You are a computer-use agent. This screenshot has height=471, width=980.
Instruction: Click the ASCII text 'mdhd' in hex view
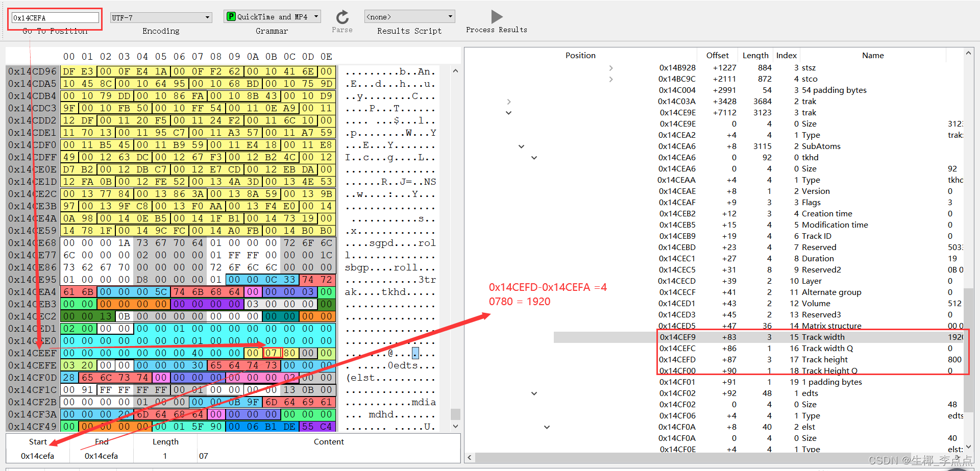pyautogui.click(x=381, y=414)
